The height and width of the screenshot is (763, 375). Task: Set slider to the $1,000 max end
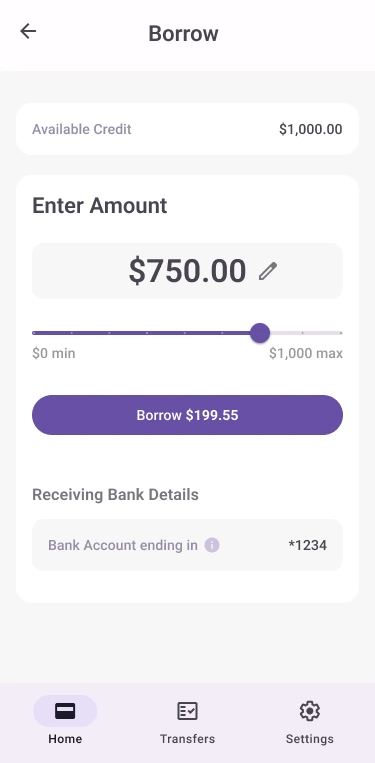(341, 333)
